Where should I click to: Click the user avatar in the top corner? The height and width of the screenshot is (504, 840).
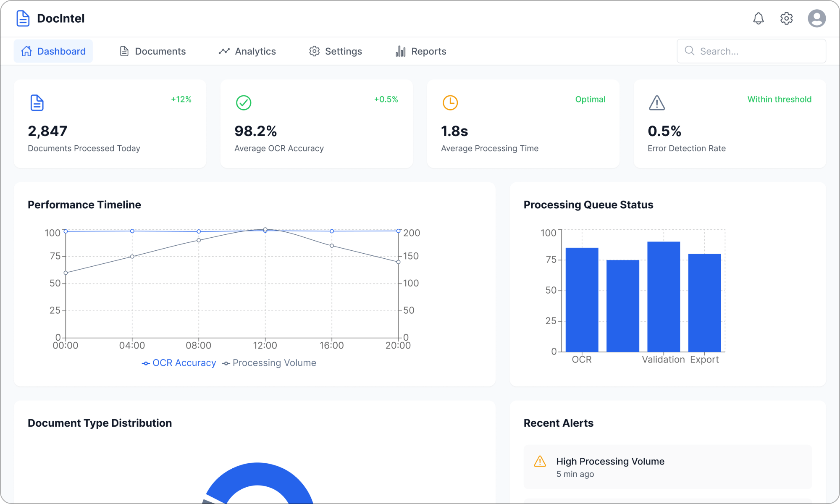pos(816,18)
